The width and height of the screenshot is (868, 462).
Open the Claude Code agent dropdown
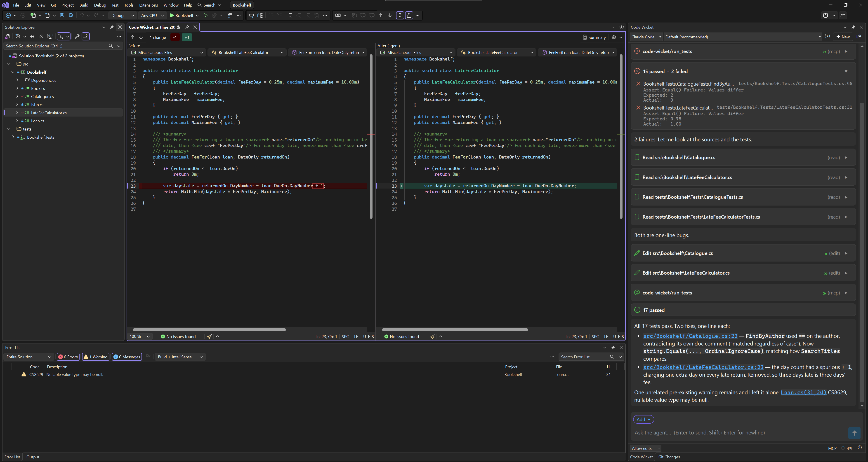pos(646,37)
